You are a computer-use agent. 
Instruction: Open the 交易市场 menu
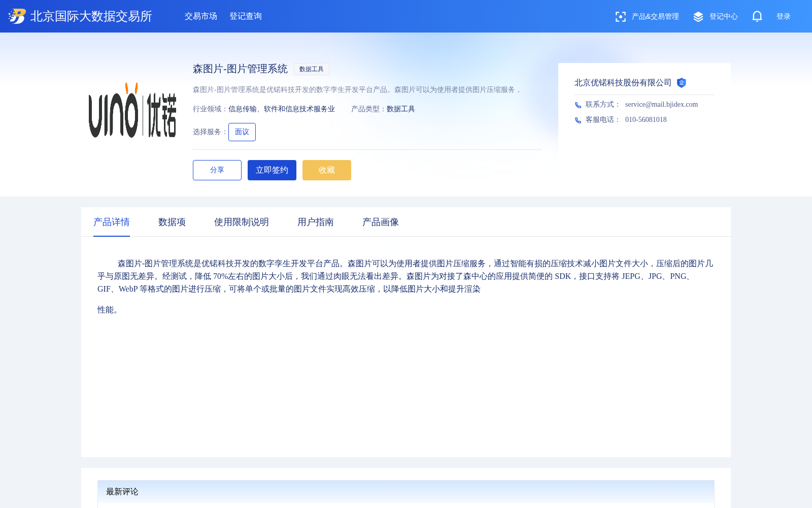coord(201,16)
